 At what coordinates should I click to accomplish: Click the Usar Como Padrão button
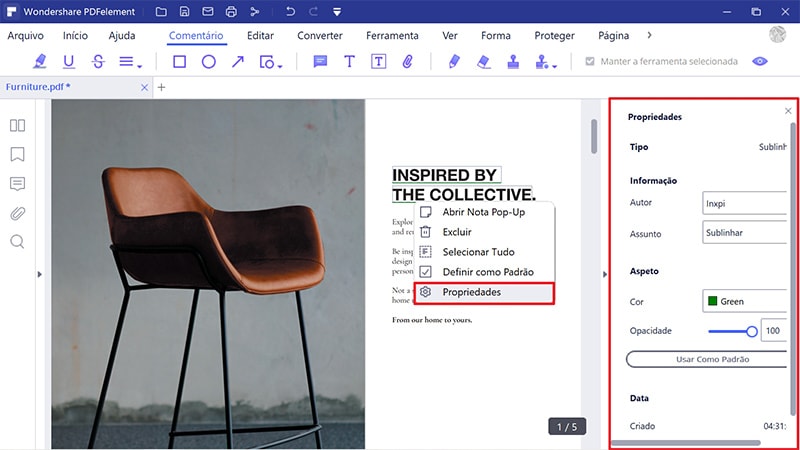pyautogui.click(x=707, y=359)
